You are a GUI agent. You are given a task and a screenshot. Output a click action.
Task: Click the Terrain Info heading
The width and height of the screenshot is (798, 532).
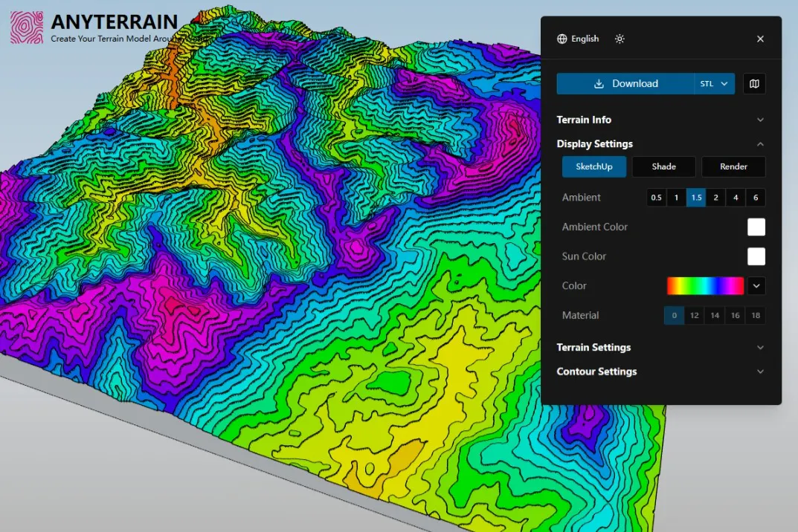click(584, 120)
